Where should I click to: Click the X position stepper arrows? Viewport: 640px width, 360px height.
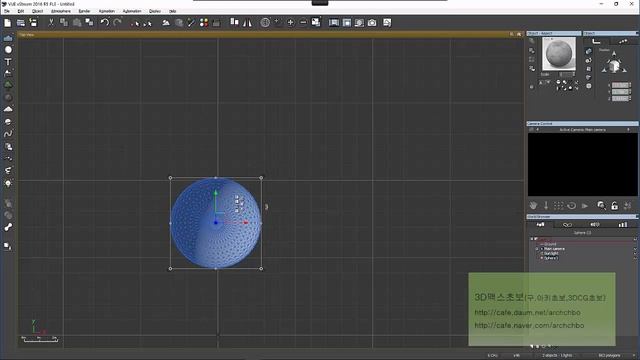(630, 85)
